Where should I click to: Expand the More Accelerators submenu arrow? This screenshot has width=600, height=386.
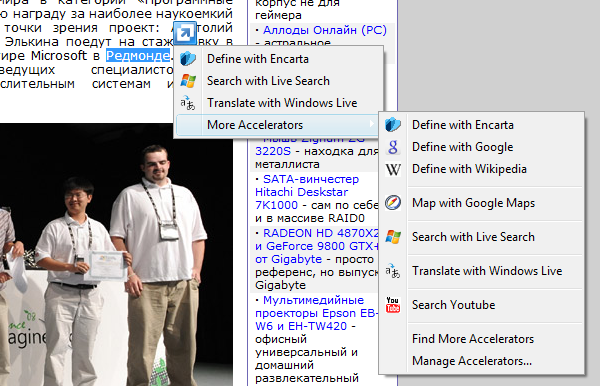[x=371, y=124]
